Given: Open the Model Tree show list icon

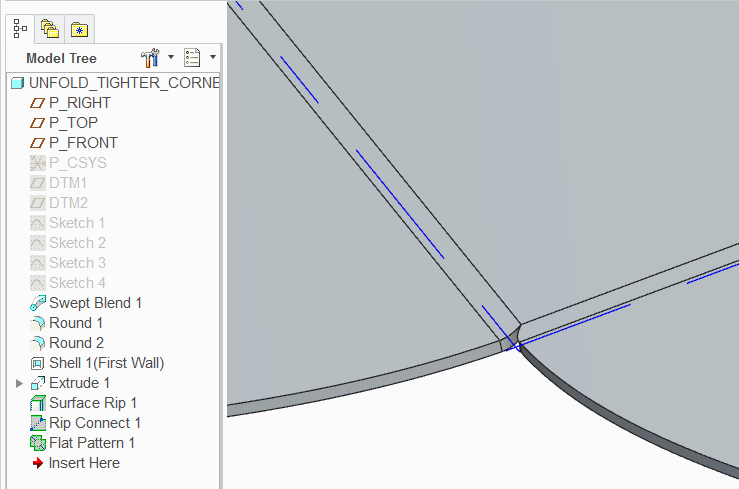Looking at the screenshot, I should click(x=192, y=57).
